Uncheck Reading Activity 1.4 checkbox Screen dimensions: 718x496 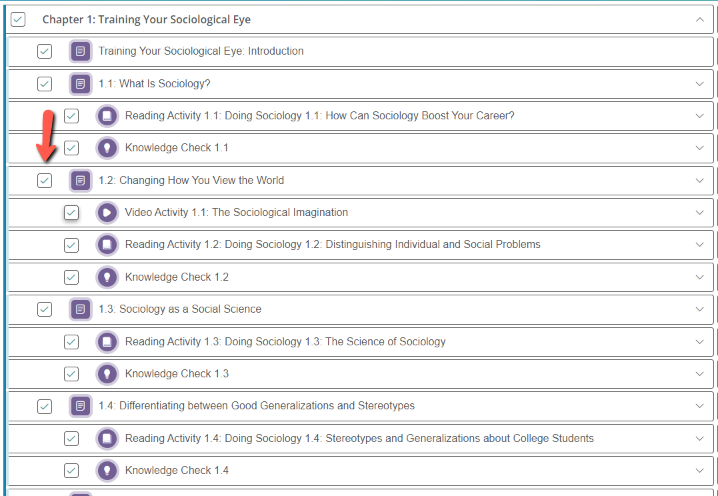pos(71,438)
